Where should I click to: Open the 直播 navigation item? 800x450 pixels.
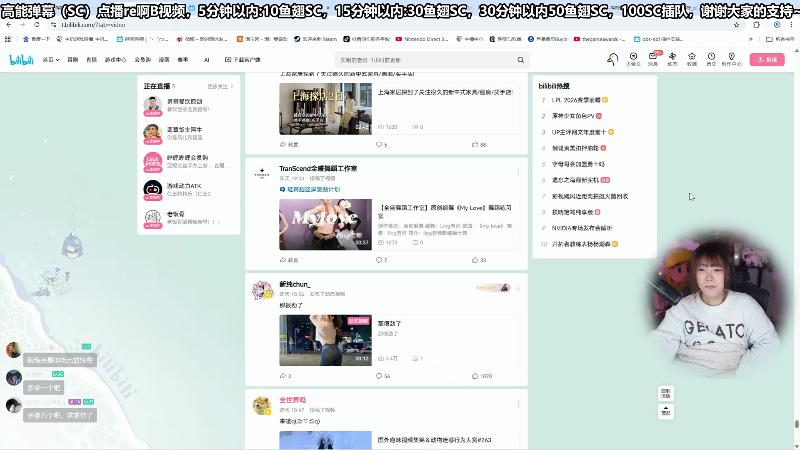click(x=92, y=60)
